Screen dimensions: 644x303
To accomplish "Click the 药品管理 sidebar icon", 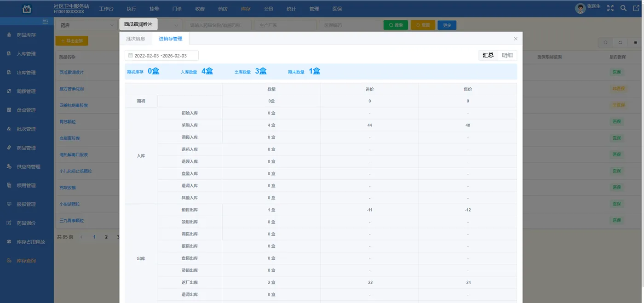I will click(9, 148).
